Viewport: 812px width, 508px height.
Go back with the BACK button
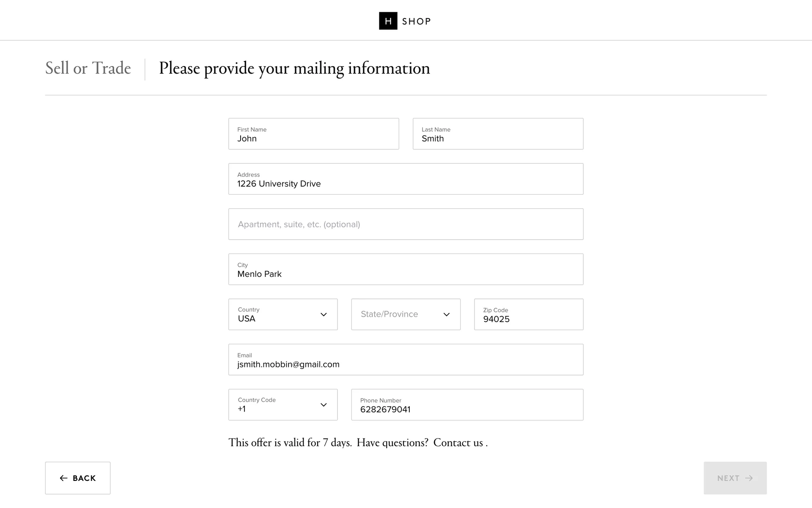(x=78, y=478)
